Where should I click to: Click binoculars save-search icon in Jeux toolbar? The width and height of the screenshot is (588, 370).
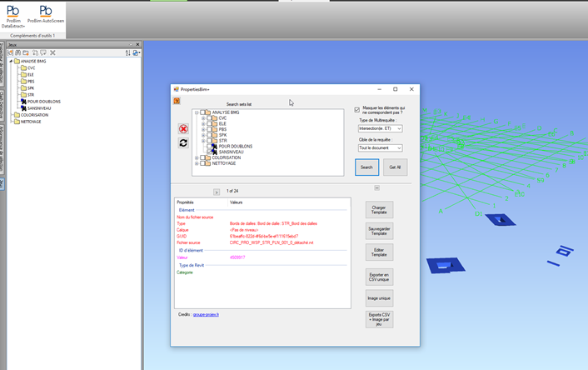(17, 52)
